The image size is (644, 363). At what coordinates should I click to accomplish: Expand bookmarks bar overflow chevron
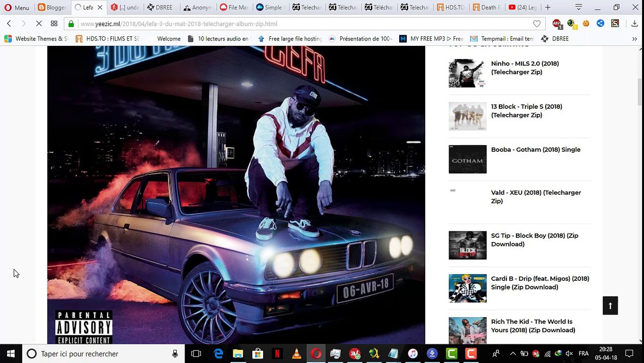coord(634,38)
